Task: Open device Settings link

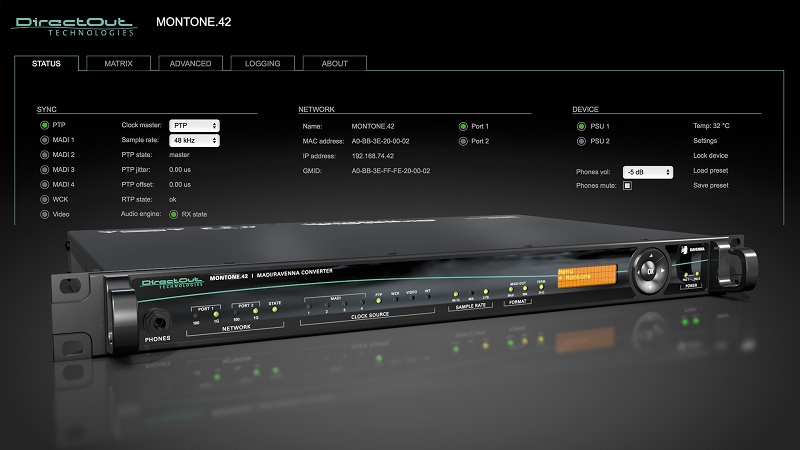Action: point(705,141)
